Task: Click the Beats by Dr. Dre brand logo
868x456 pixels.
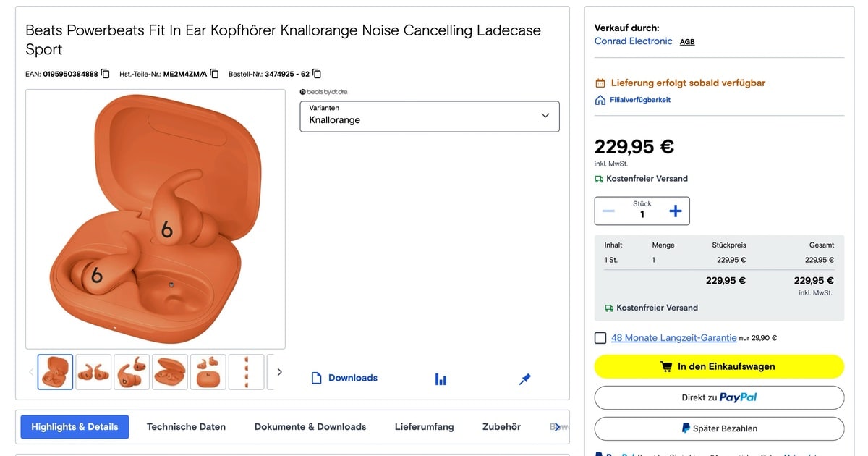Action: pos(323,92)
